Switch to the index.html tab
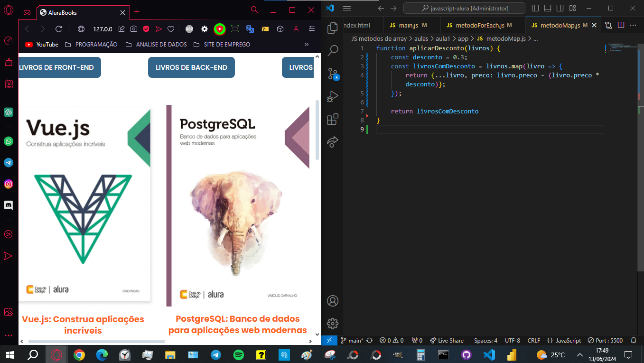This screenshot has height=363, width=644. click(356, 25)
